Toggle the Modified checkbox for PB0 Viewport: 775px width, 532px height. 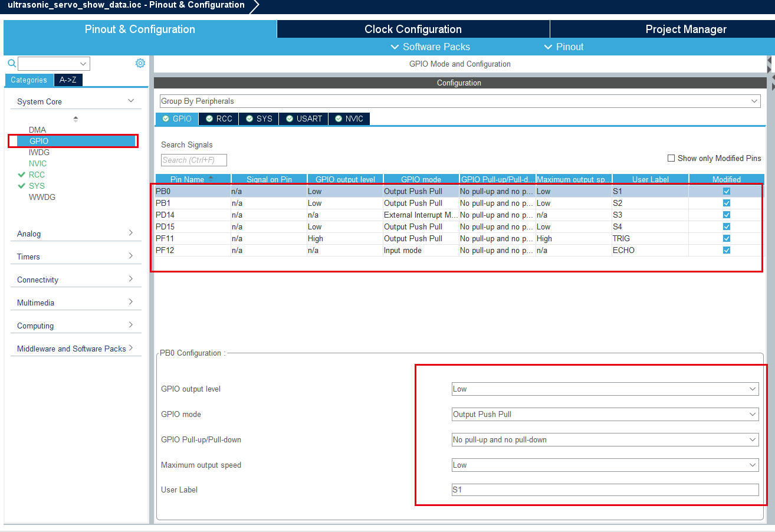(x=727, y=191)
